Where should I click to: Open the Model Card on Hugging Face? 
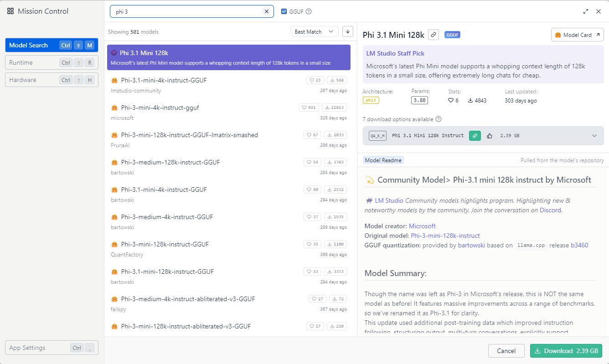[578, 35]
